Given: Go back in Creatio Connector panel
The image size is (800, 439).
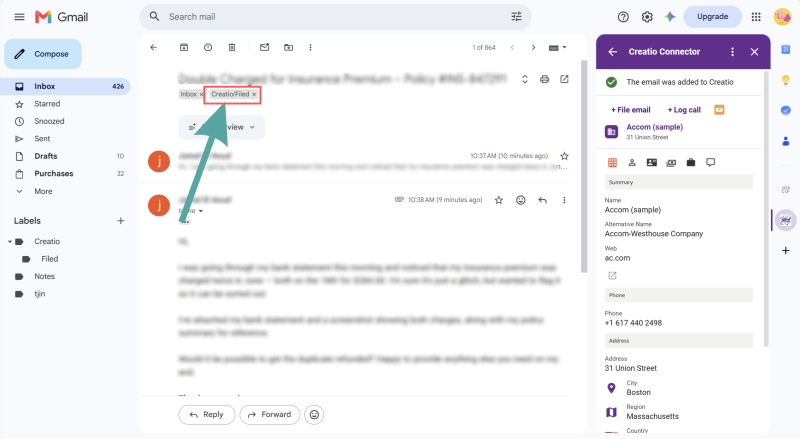Looking at the screenshot, I should point(613,52).
